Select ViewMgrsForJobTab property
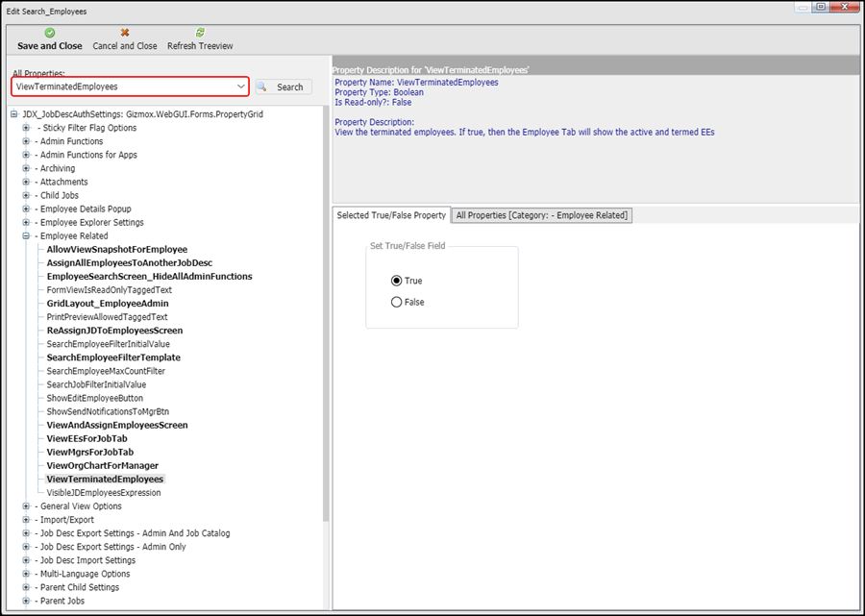The width and height of the screenshot is (865, 616). tap(90, 453)
